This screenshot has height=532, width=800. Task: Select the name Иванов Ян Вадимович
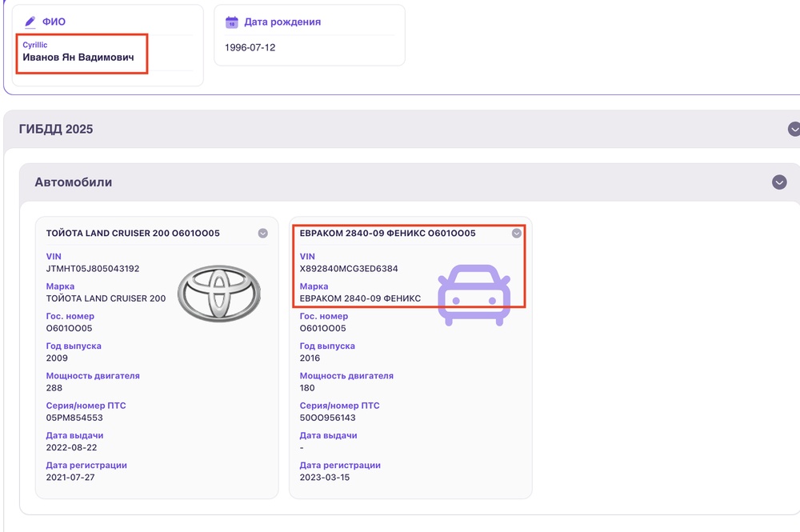78,58
